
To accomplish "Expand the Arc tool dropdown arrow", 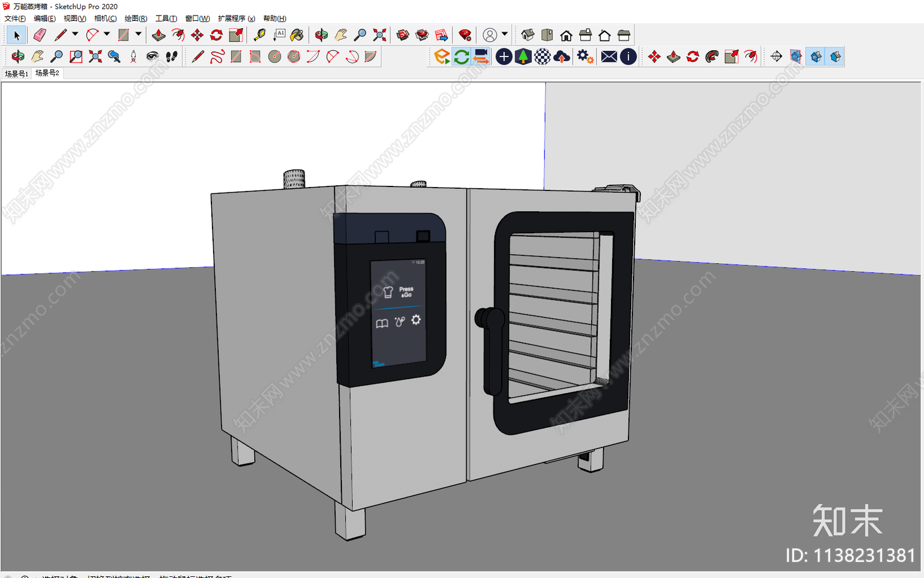I will [106, 35].
